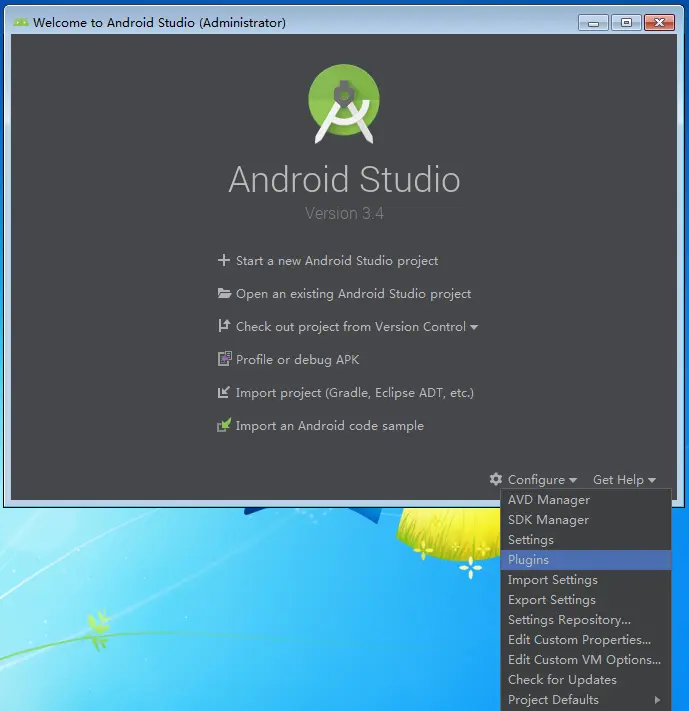
Task: Click the Android icon in title bar
Action: pos(20,22)
